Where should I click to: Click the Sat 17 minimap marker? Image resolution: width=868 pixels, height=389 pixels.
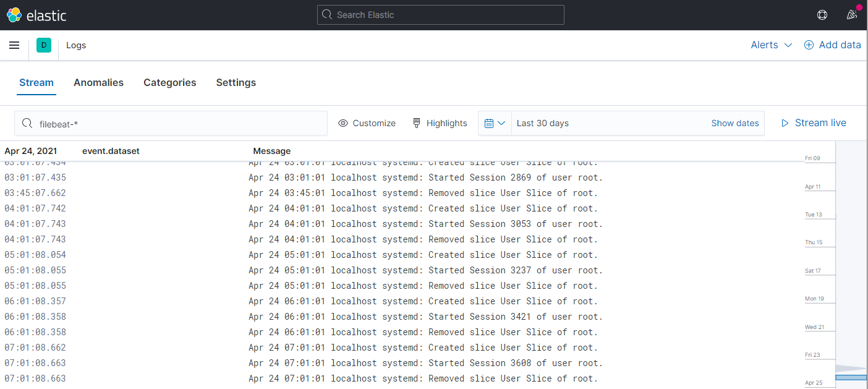(813, 271)
